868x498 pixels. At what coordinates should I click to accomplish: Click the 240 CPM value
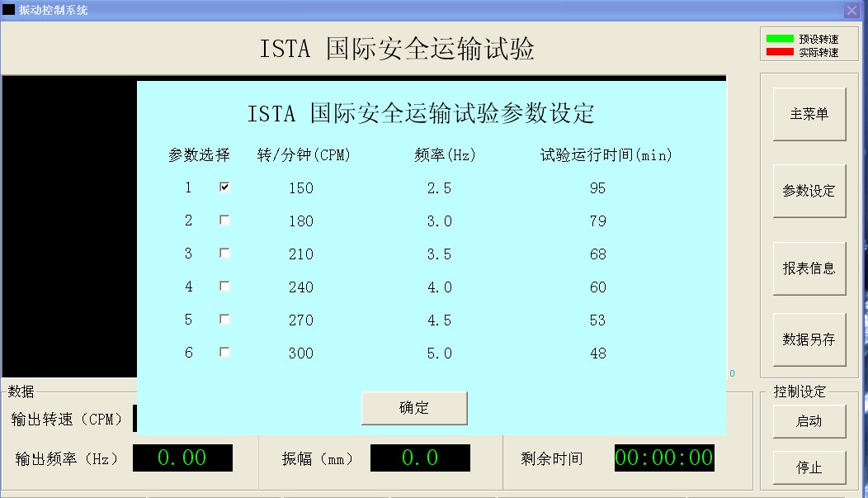coord(301,287)
